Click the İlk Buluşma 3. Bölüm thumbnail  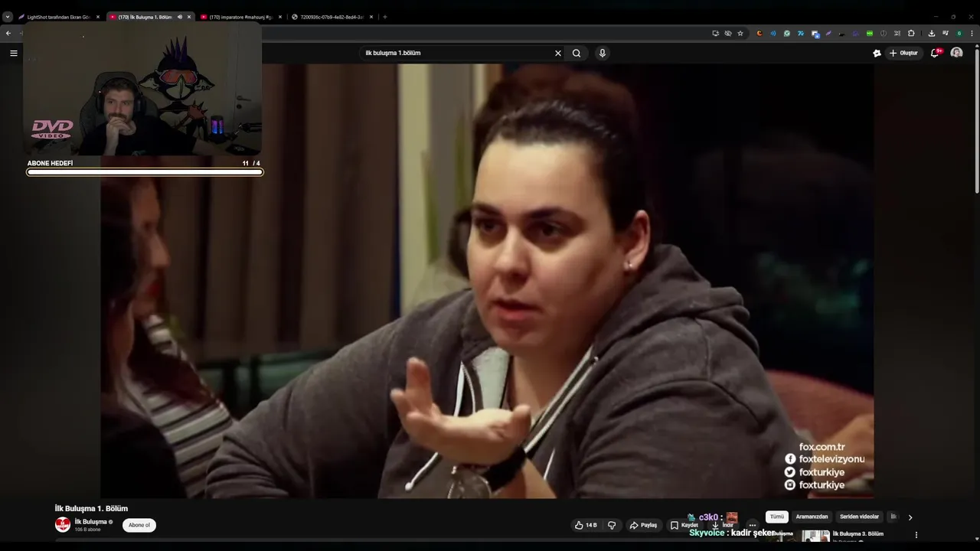coord(799,536)
